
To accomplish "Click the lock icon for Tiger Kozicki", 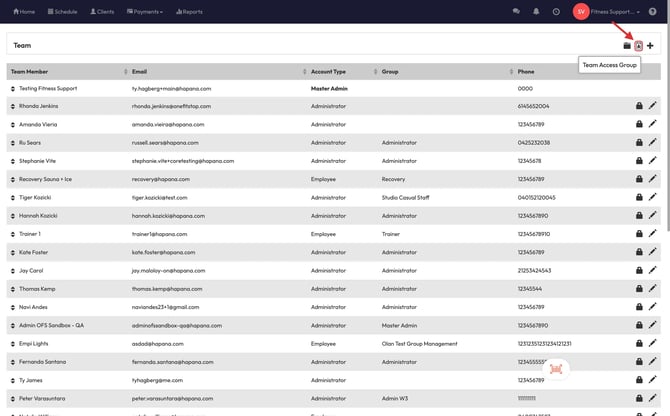I will tap(639, 197).
